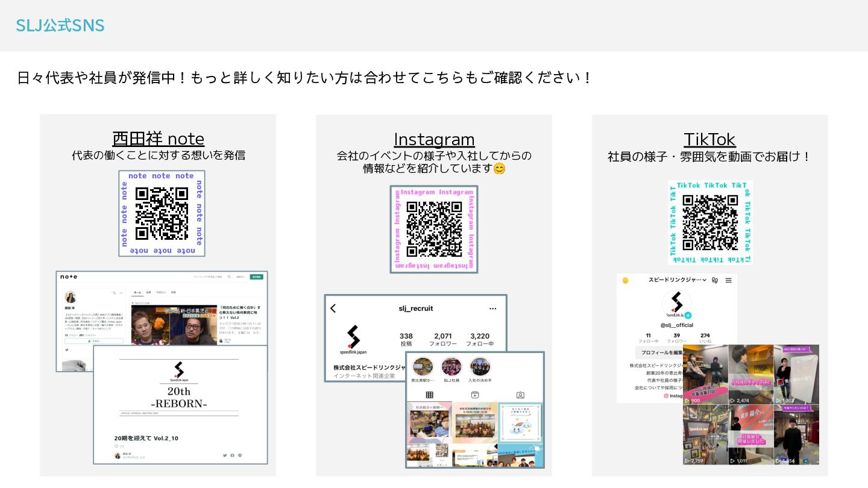Viewport: 868px width, 488px height.
Task: Click the SLJ公式SNS slide title
Action: (x=60, y=25)
